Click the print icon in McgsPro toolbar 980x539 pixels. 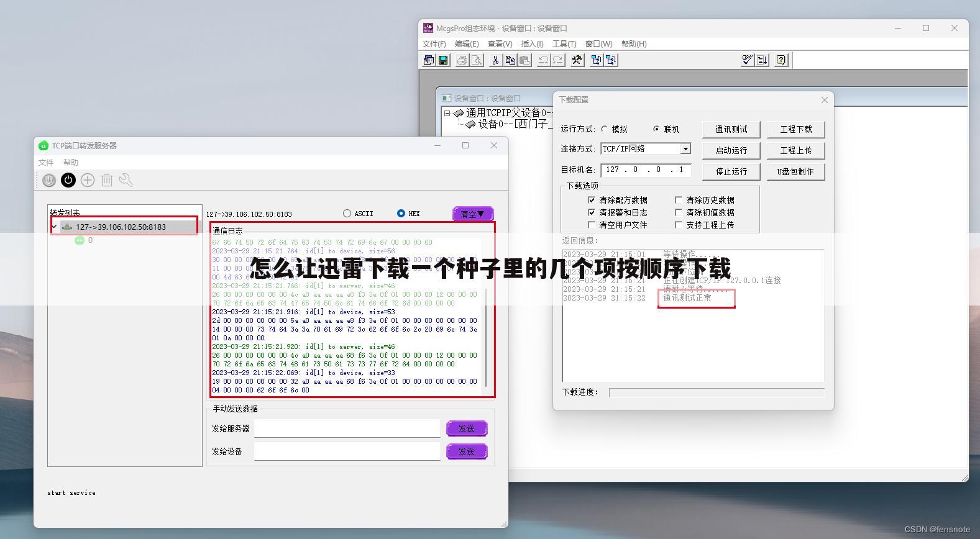[462, 60]
